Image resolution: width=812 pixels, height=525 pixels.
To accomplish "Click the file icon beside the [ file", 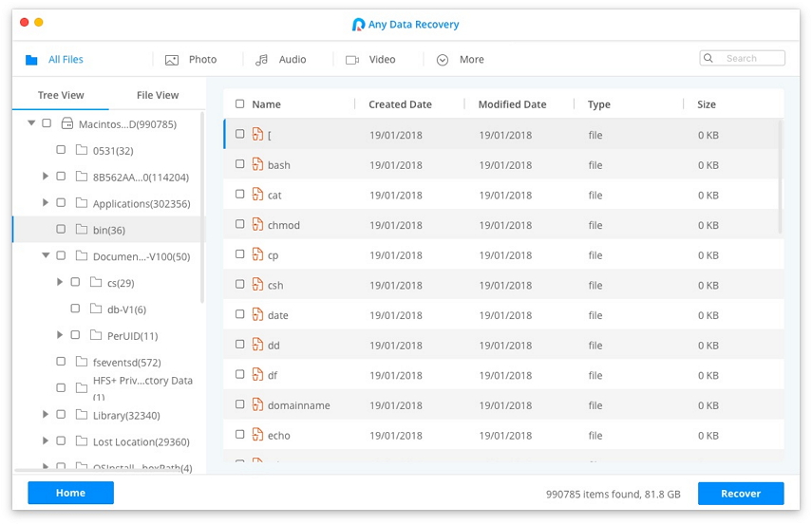I will pos(257,134).
